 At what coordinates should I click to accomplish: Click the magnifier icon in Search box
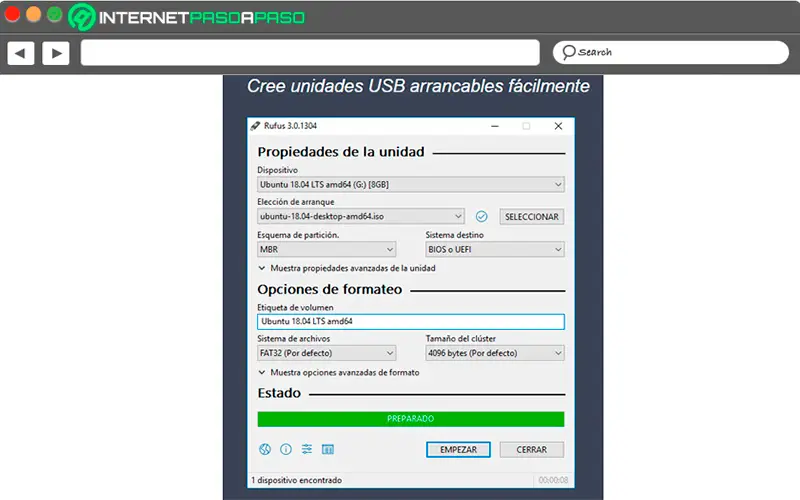point(568,52)
